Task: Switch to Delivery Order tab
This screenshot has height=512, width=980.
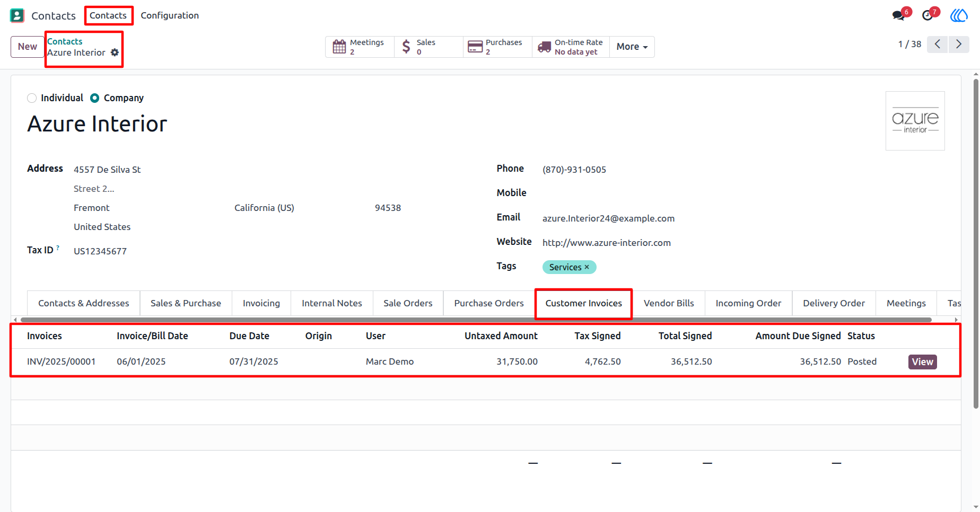Action: (834, 303)
